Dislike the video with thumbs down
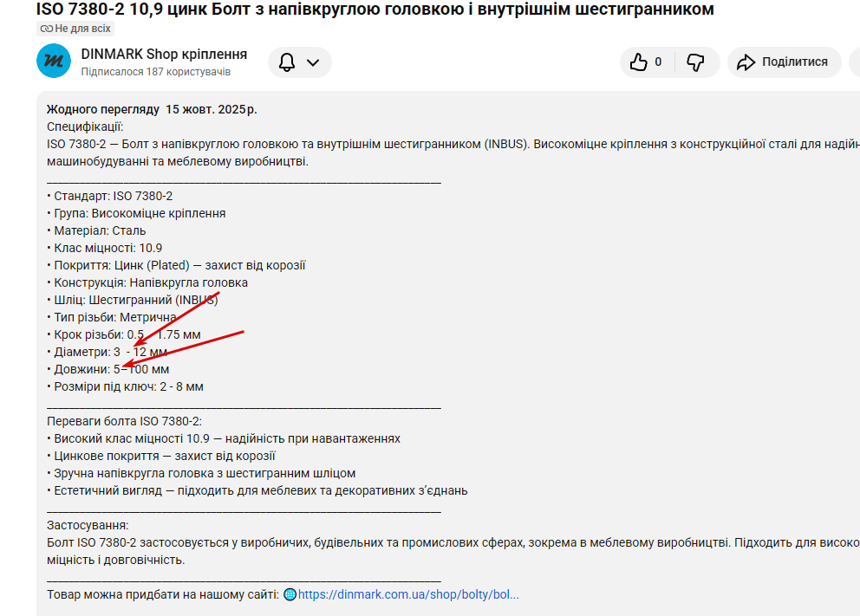 pyautogui.click(x=695, y=62)
